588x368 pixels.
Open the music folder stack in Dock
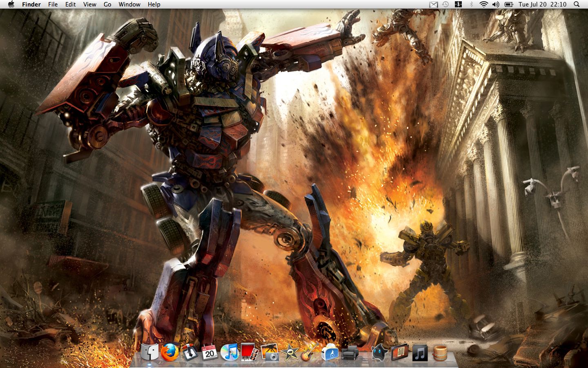click(x=419, y=352)
